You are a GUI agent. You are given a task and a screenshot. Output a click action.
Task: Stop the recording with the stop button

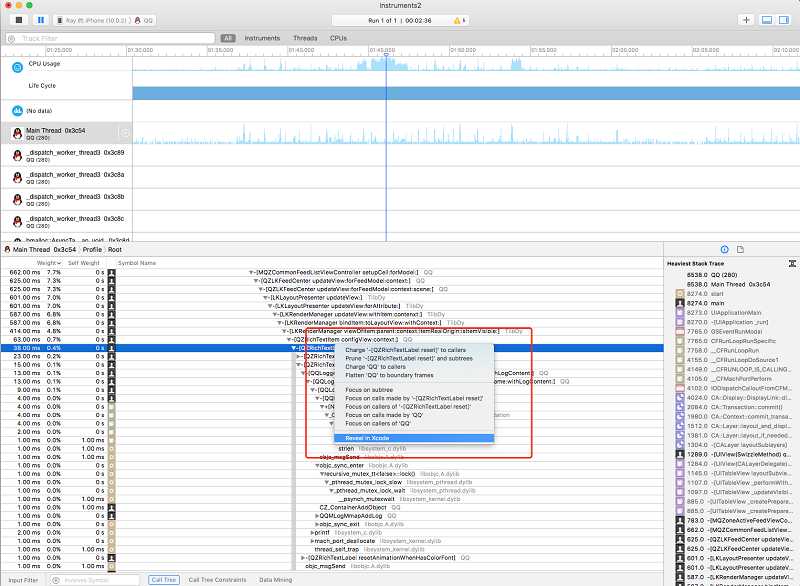click(x=19, y=20)
